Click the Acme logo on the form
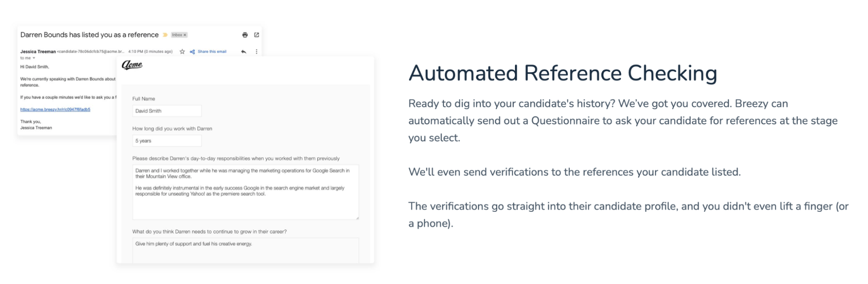 [132, 65]
